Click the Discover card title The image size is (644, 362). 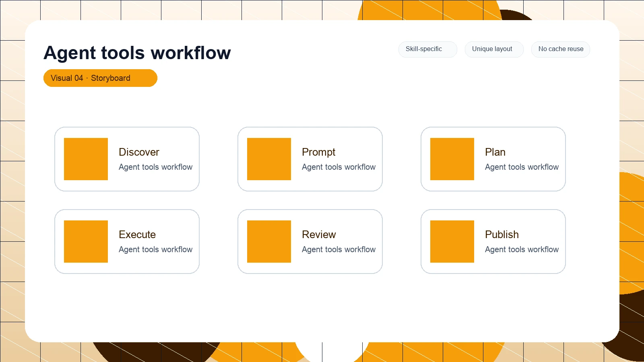(139, 152)
